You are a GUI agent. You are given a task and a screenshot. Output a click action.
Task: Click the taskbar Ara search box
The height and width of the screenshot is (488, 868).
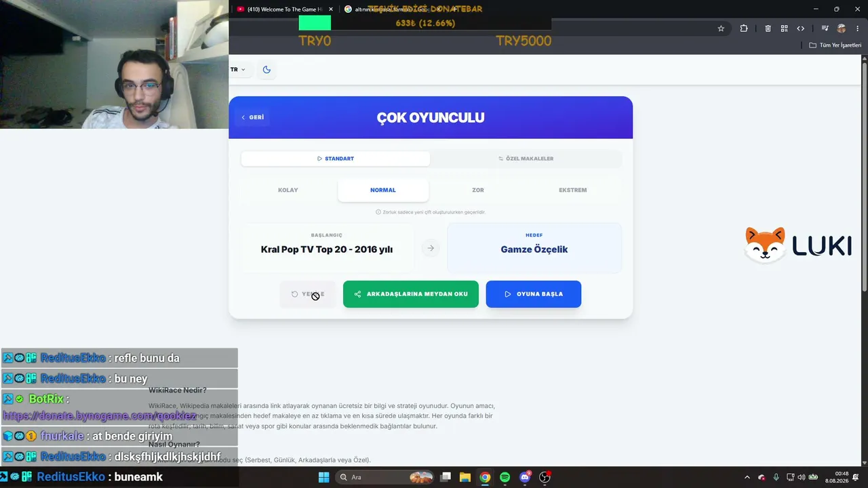coord(385,477)
